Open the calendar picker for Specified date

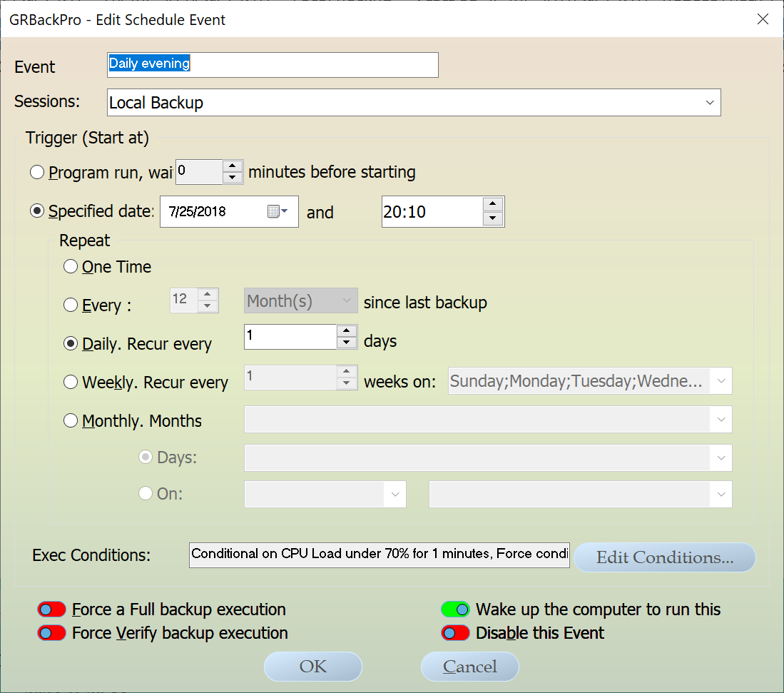click(278, 212)
